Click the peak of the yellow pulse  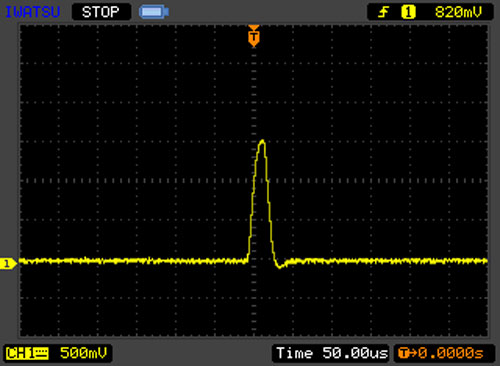pos(262,142)
